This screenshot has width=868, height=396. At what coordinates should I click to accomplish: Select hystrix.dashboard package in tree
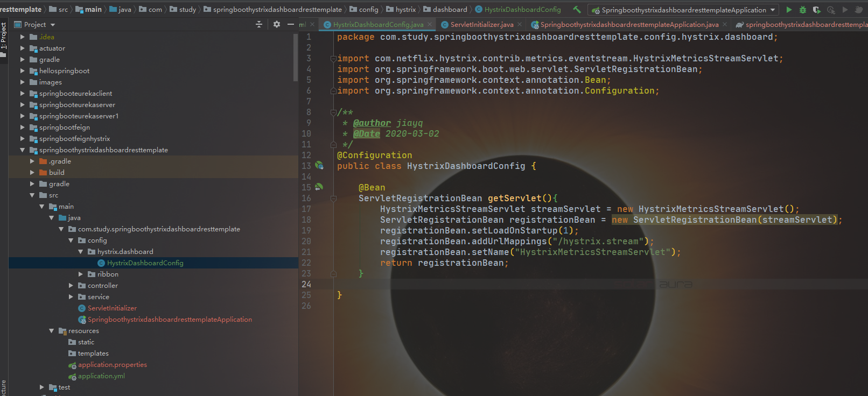[x=125, y=251]
